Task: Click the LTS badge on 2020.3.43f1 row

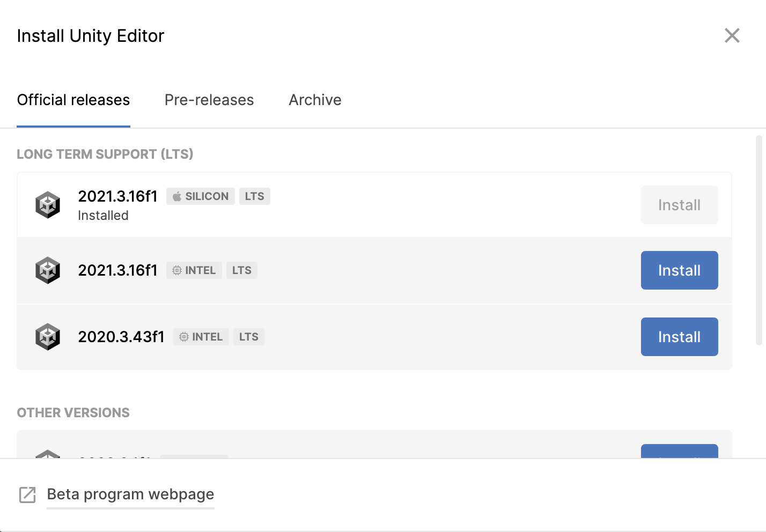Action: (x=248, y=337)
